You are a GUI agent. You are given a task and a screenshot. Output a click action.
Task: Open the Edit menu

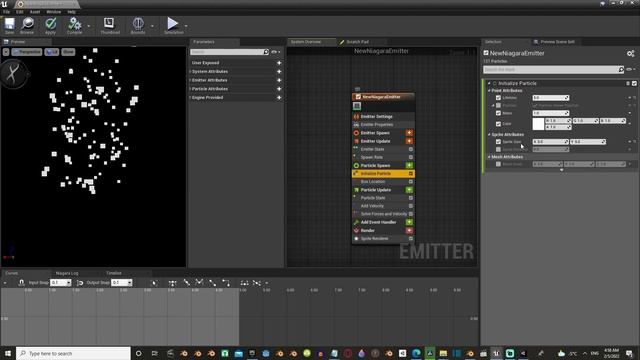pyautogui.click(x=20, y=12)
